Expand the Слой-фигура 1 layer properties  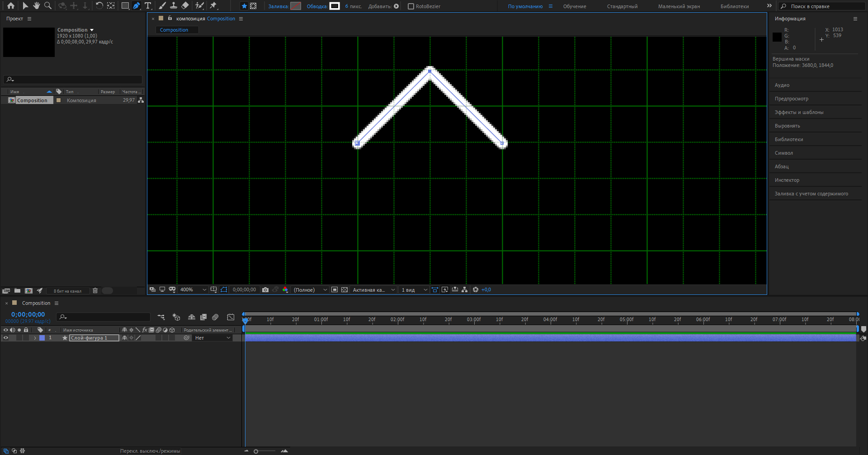35,338
